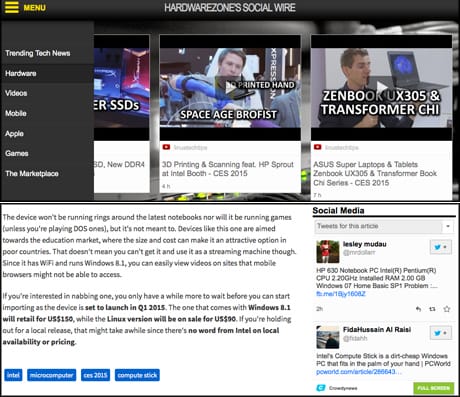
Task: Play the Space Age Brofist video
Action: pos(230,88)
